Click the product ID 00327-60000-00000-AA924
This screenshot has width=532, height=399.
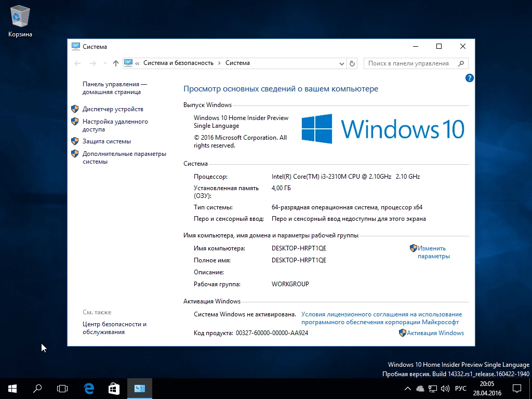pyautogui.click(x=272, y=333)
